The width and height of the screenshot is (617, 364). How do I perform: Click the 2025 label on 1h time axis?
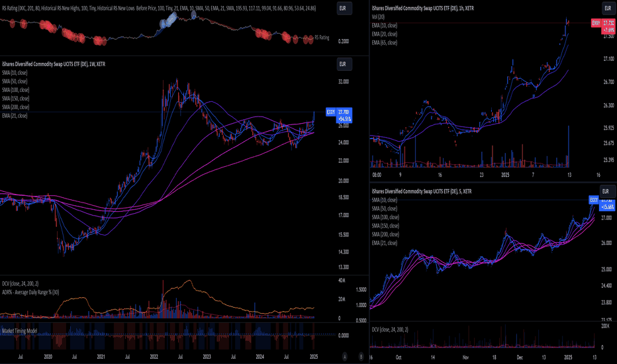tap(505, 175)
